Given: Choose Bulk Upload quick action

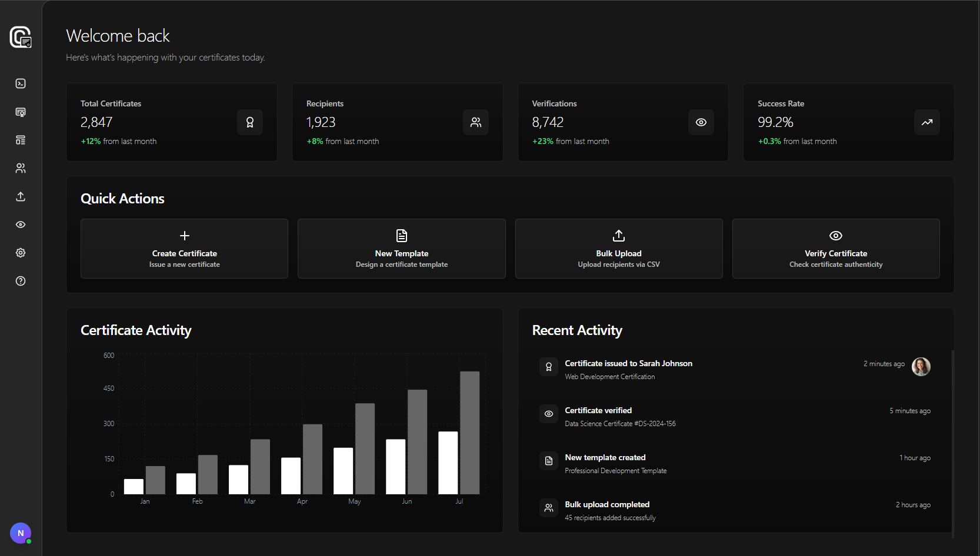Looking at the screenshot, I should pos(619,249).
